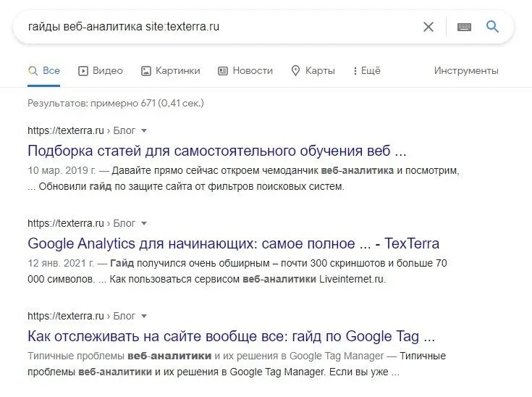Open "Подборка статей для самостоятельного обучения" result
532x397 pixels.
tap(217, 151)
